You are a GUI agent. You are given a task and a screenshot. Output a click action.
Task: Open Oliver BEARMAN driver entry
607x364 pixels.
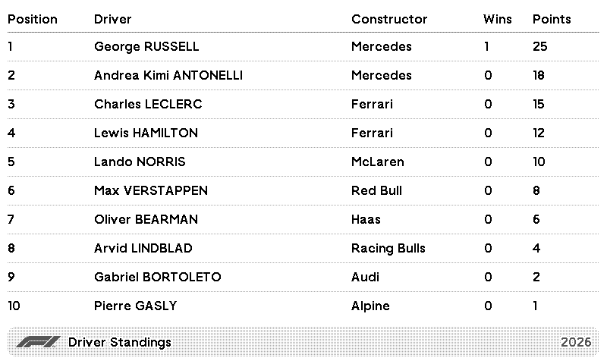tap(146, 219)
